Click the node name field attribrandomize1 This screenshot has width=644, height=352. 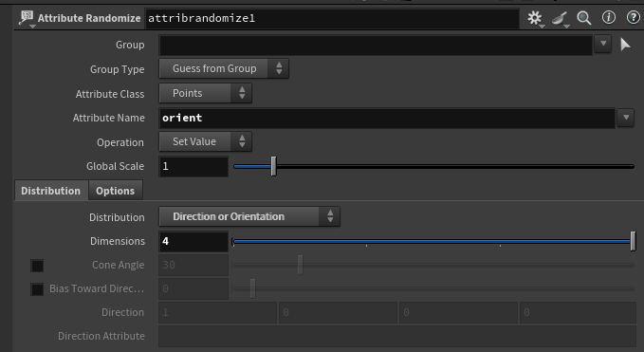(332, 18)
